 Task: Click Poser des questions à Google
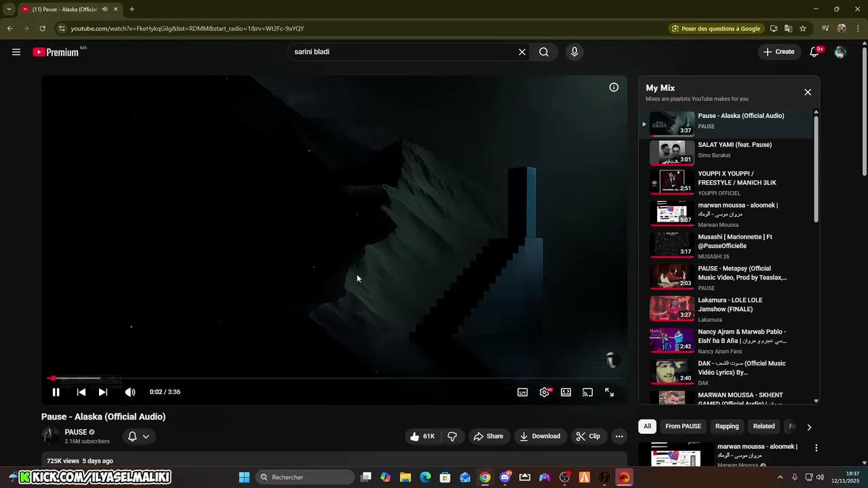715,28
